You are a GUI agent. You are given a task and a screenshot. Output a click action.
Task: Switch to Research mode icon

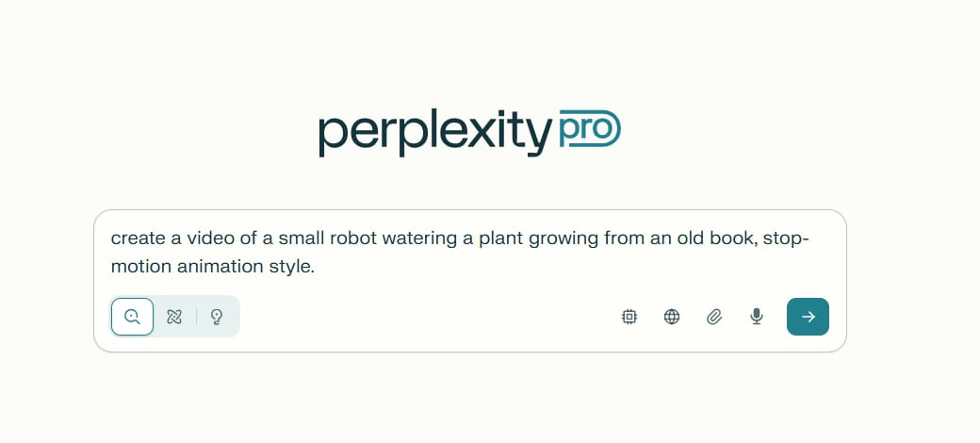[x=173, y=317]
